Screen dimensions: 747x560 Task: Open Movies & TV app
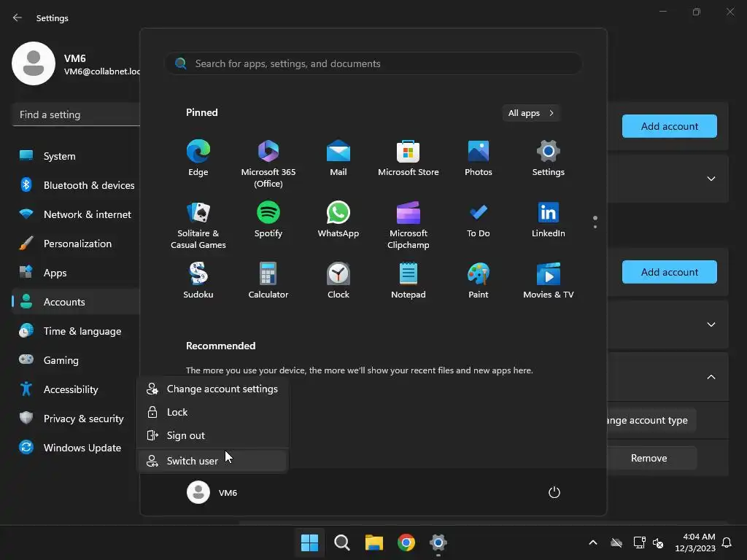549,281
